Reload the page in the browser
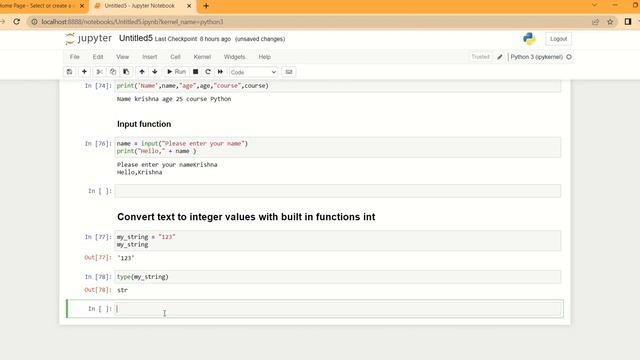Image resolution: width=640 pixels, height=360 pixels. 17,22
